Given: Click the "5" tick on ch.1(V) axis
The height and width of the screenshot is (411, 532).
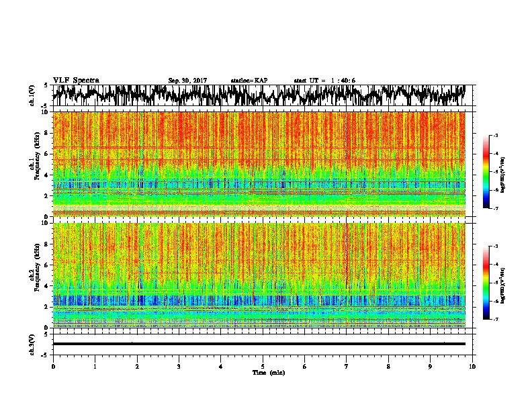Looking at the screenshot, I should click(46, 85).
